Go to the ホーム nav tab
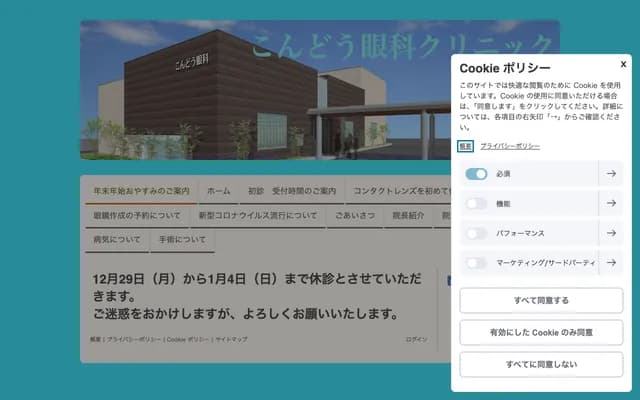This screenshot has width=640, height=400. click(218, 191)
